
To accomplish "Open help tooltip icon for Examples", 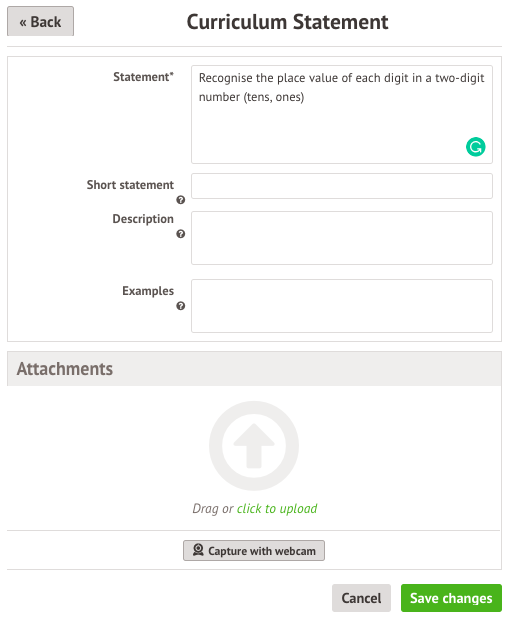I will point(180,306).
